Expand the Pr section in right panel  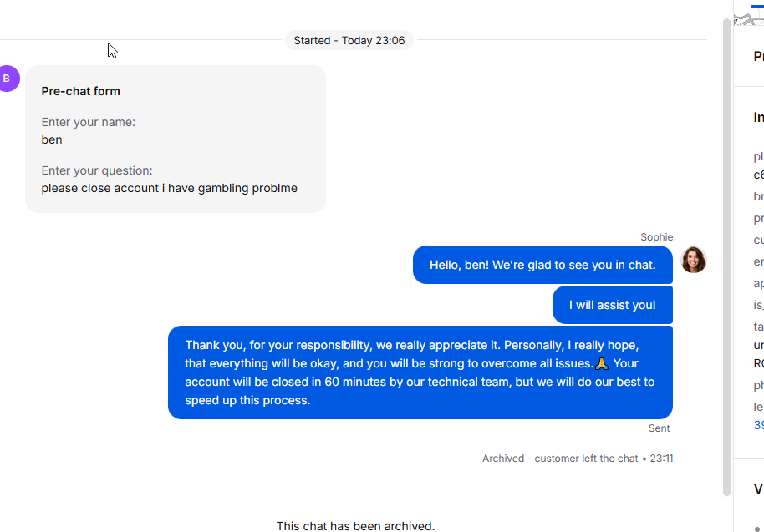(759, 57)
